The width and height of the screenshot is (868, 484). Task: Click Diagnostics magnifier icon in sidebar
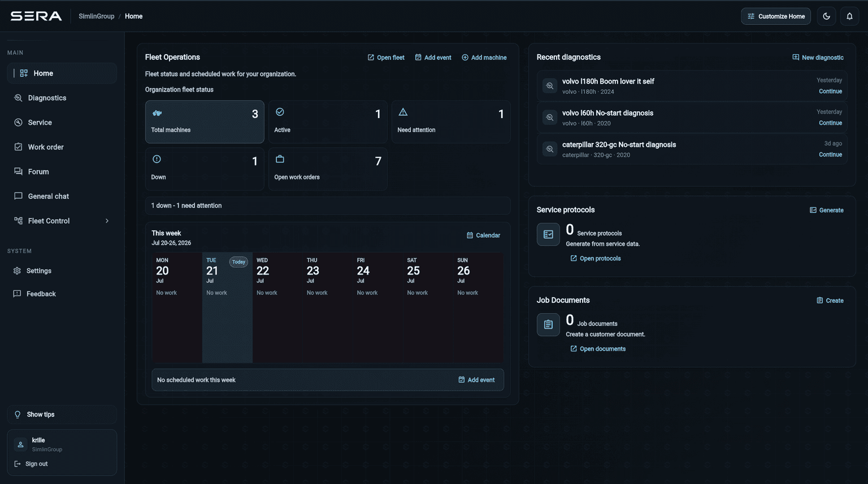[18, 98]
